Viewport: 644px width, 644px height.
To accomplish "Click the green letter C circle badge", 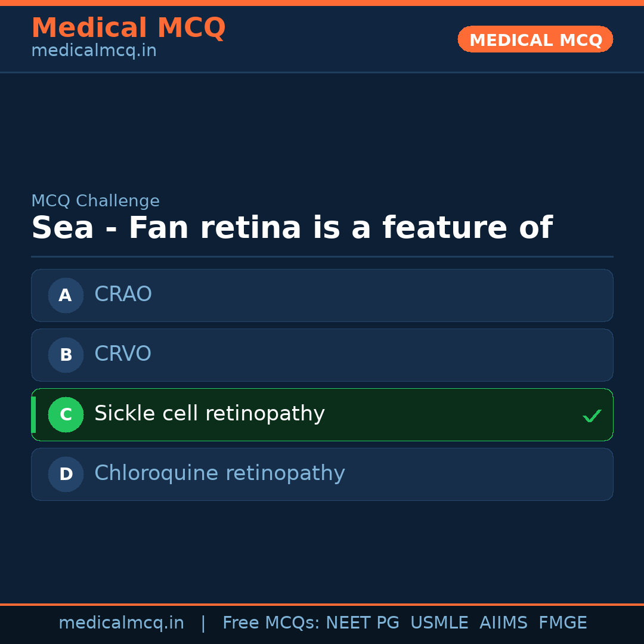I will [66, 414].
